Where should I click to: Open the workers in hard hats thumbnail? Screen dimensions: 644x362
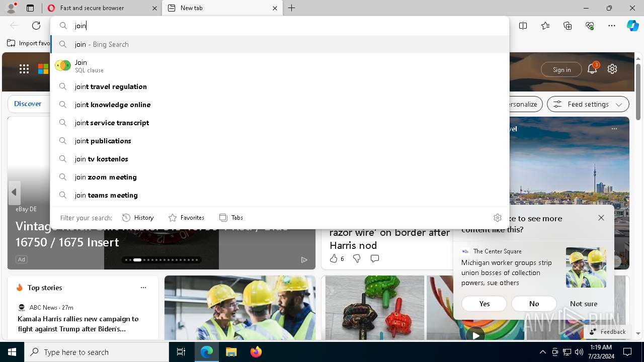pyautogui.click(x=240, y=308)
